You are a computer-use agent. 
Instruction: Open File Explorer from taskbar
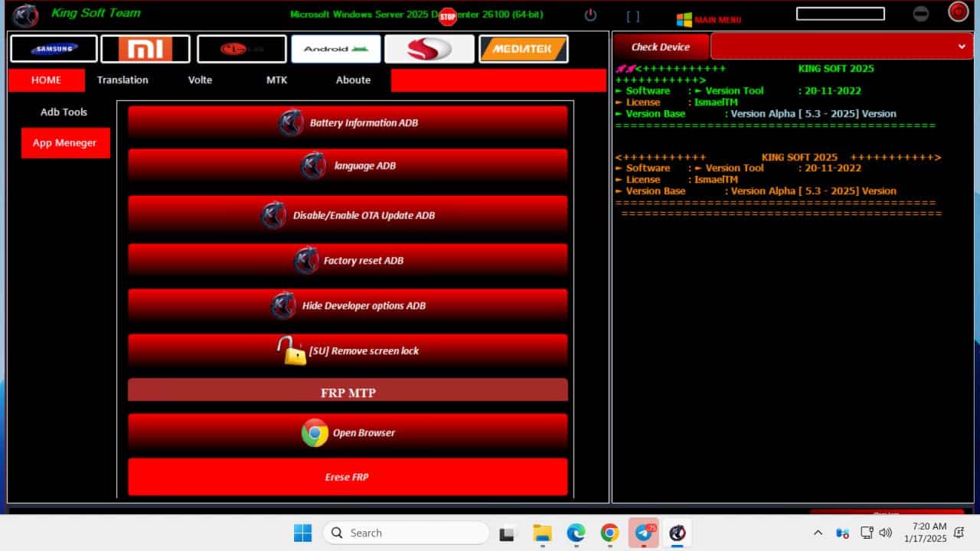tap(542, 533)
